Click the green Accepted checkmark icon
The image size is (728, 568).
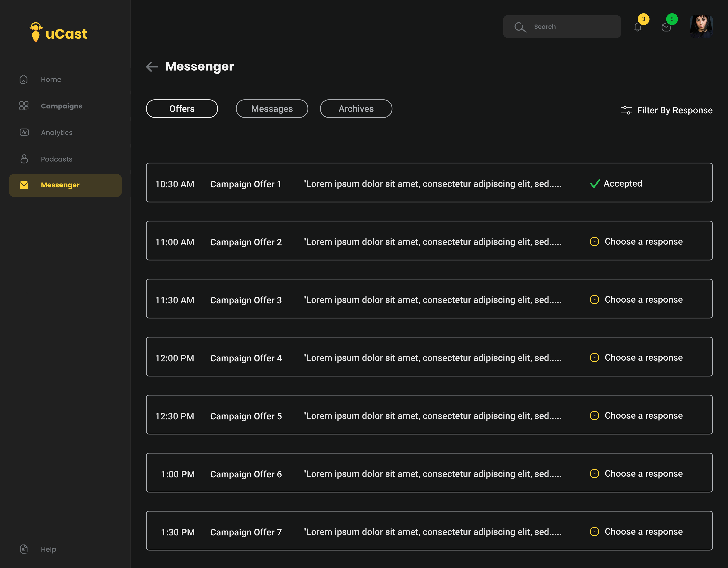point(595,184)
